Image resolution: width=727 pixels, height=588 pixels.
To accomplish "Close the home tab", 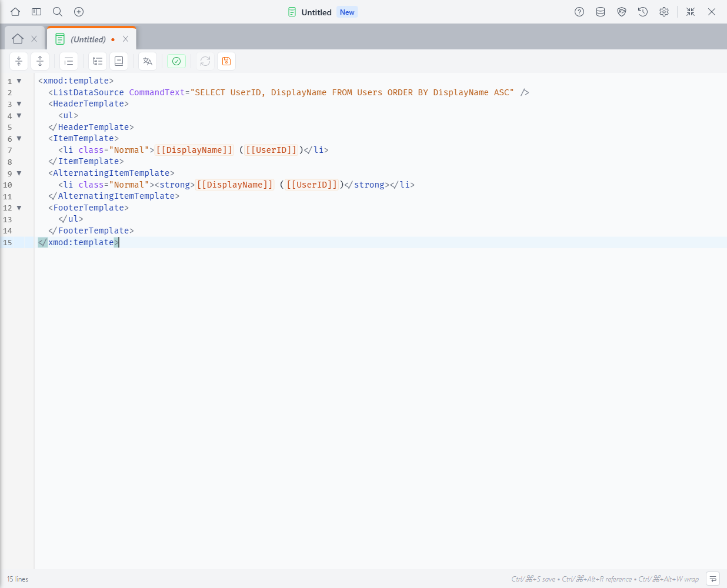I will [34, 39].
